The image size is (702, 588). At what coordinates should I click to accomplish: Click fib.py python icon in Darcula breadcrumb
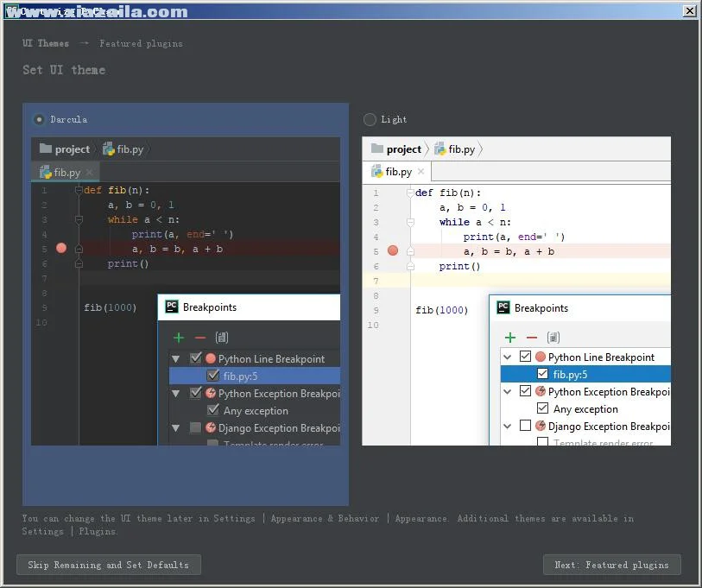click(108, 149)
